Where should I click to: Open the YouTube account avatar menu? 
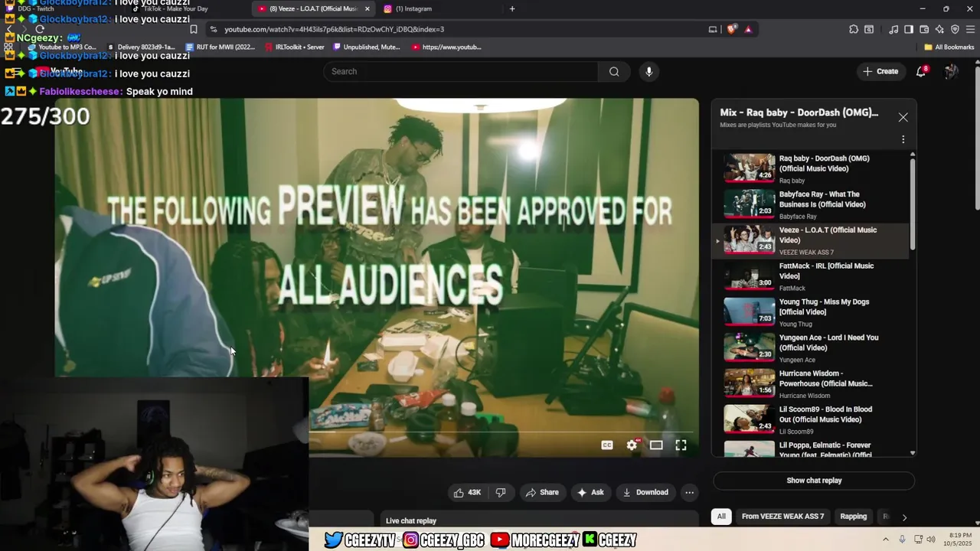pos(951,71)
